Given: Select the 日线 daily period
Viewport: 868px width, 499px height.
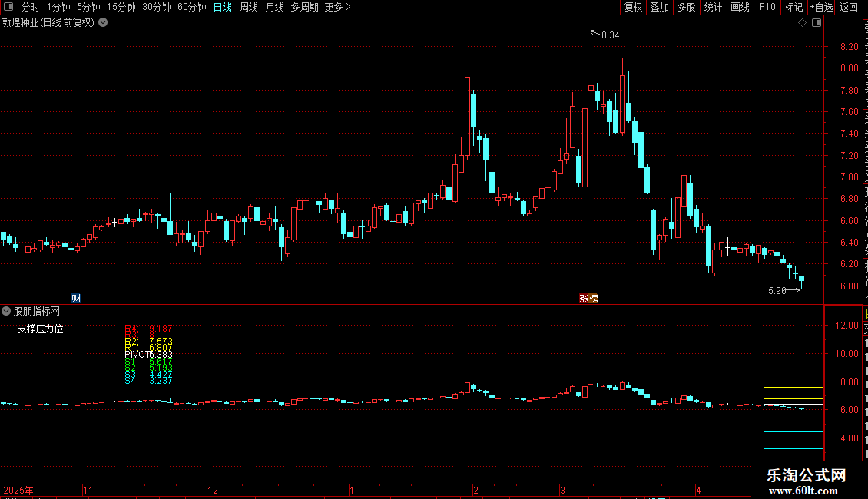Looking at the screenshot, I should pos(223,7).
